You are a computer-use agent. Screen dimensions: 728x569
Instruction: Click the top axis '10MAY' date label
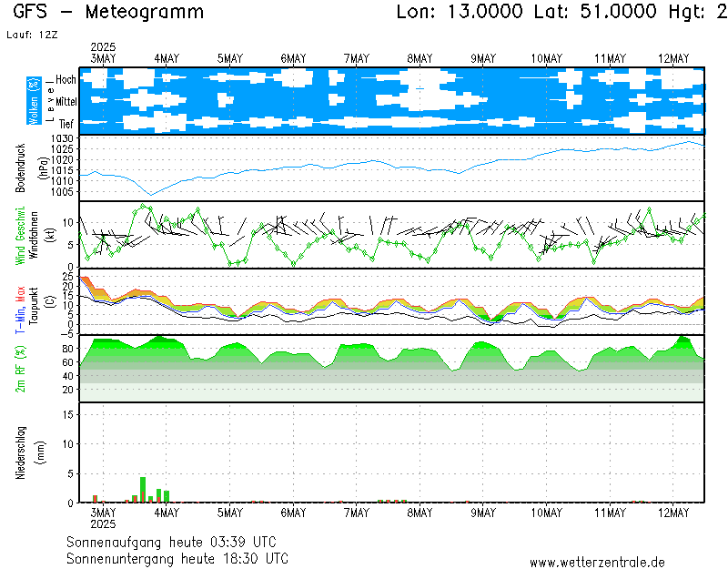tap(547, 58)
